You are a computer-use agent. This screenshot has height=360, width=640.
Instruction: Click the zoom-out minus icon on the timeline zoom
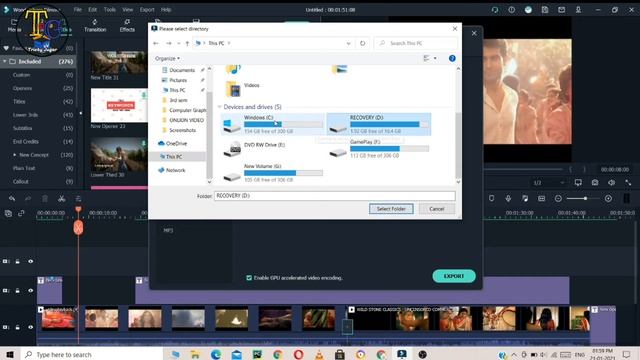click(x=558, y=198)
